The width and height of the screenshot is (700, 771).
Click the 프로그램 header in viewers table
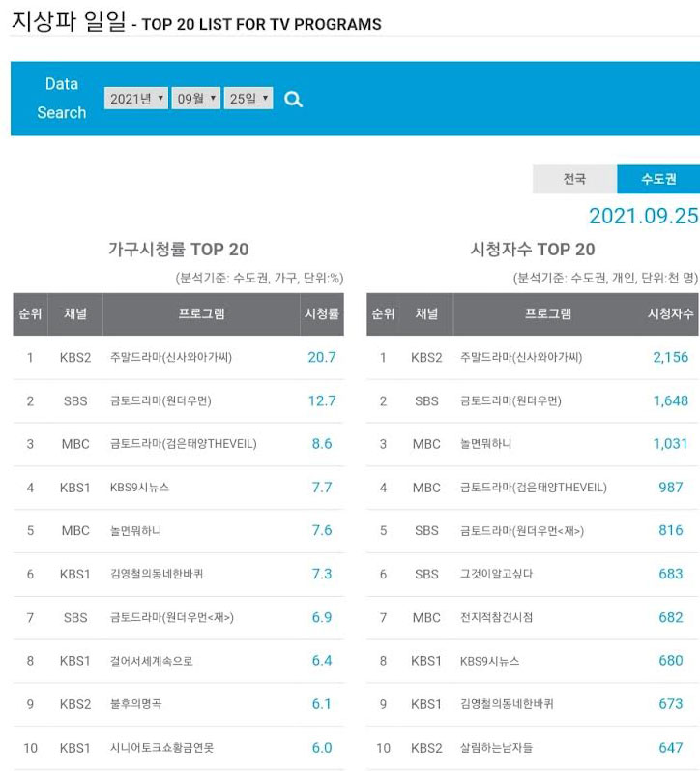548,313
